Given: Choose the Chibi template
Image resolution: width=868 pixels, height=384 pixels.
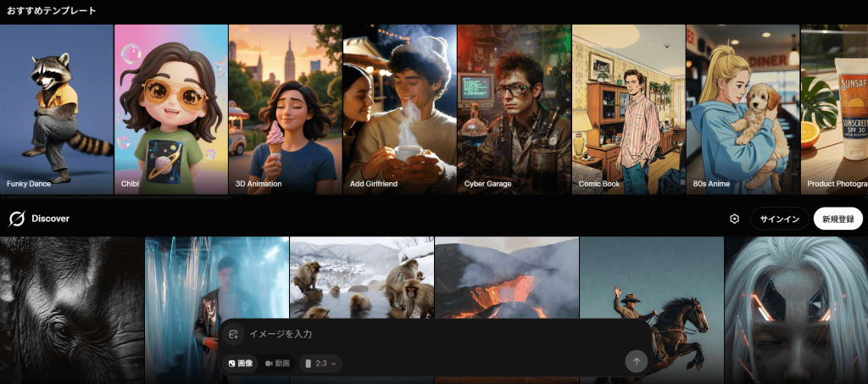Looking at the screenshot, I should coord(170,110).
